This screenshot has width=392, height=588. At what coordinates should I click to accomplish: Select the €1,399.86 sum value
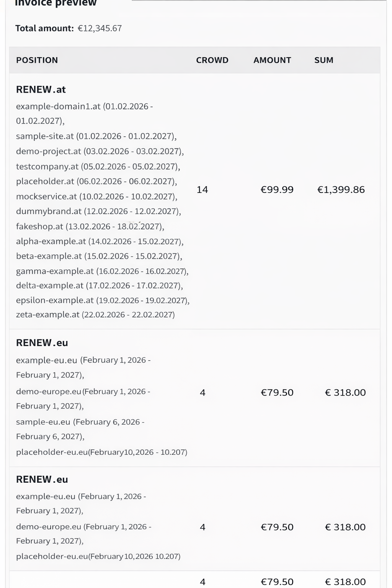pos(341,189)
